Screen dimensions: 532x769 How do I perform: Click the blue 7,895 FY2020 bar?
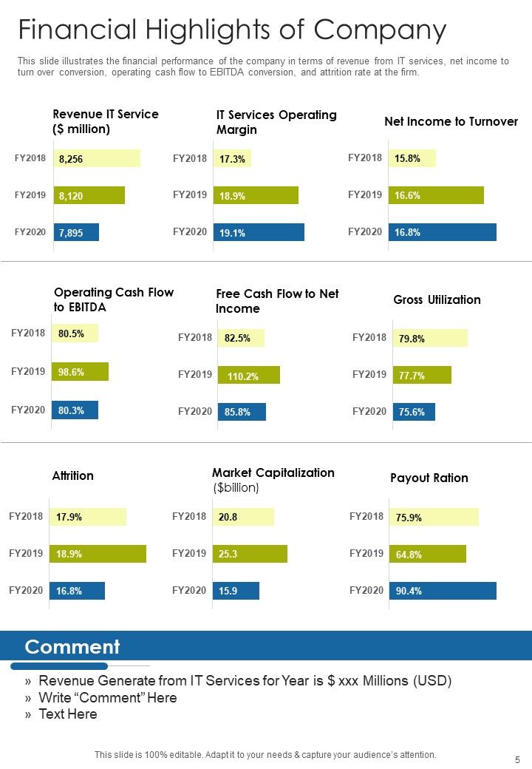tap(76, 232)
